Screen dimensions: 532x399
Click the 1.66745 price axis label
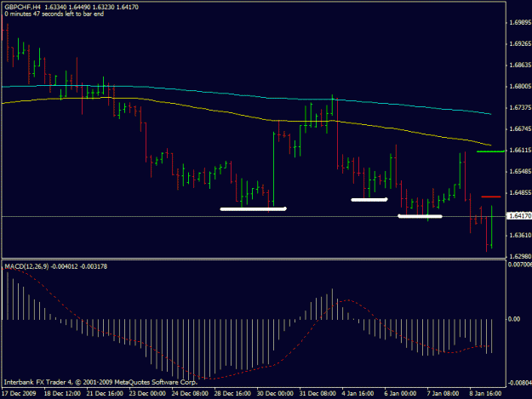pos(520,128)
